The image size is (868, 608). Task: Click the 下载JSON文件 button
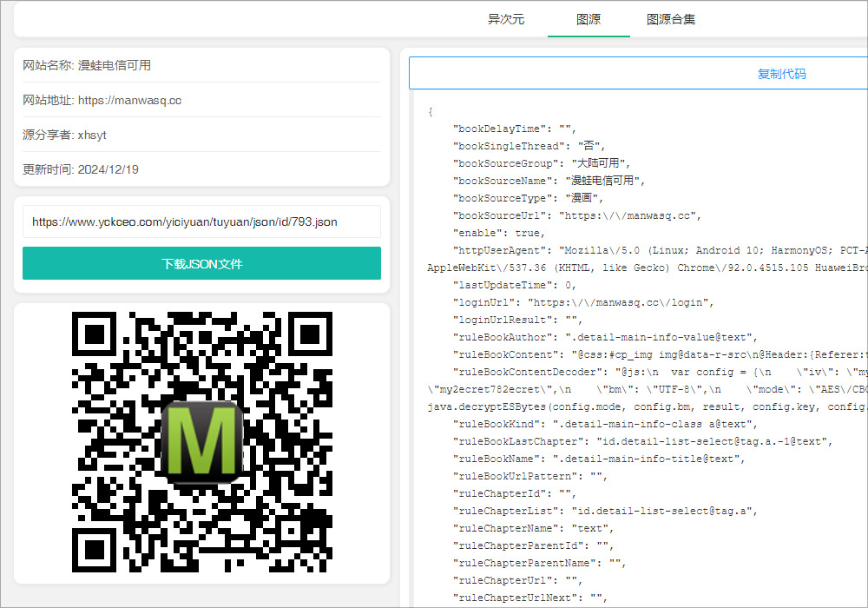click(201, 263)
